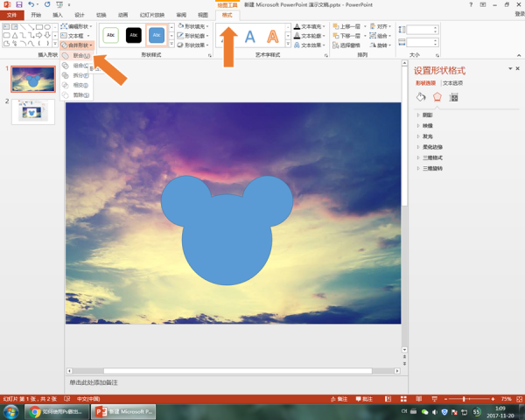Open the 文件 File tab

click(x=12, y=15)
